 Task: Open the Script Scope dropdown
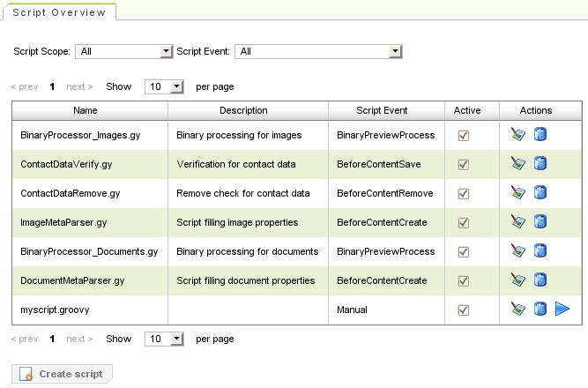coord(123,52)
